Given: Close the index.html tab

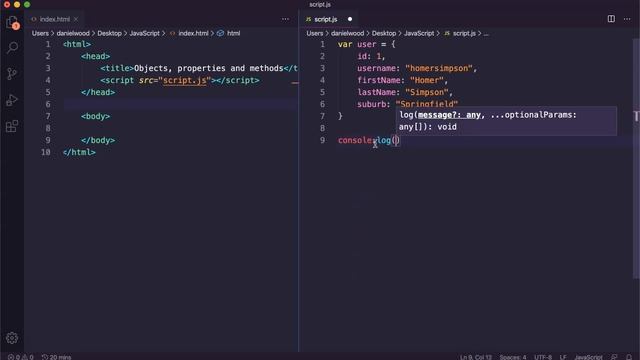Looking at the screenshot, I should point(76,19).
